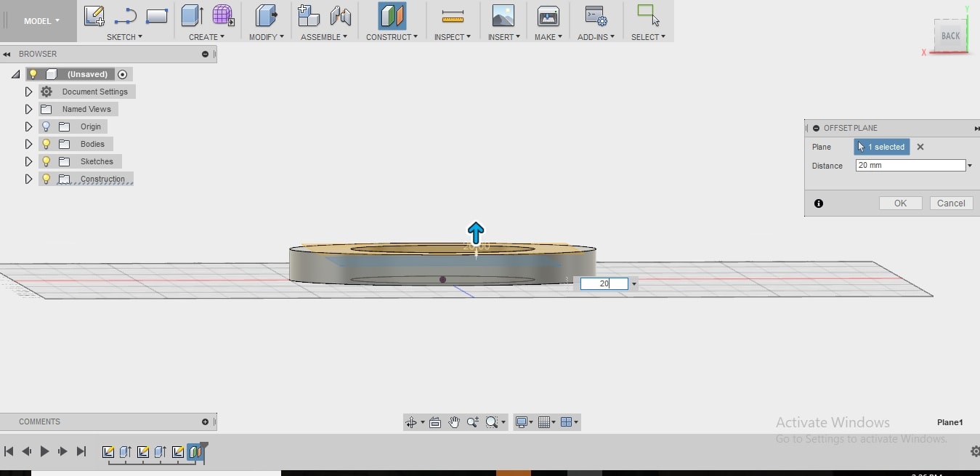Image resolution: width=980 pixels, height=476 pixels.
Task: Toggle the Sketches folder lightbulb visibility
Action: (x=46, y=161)
